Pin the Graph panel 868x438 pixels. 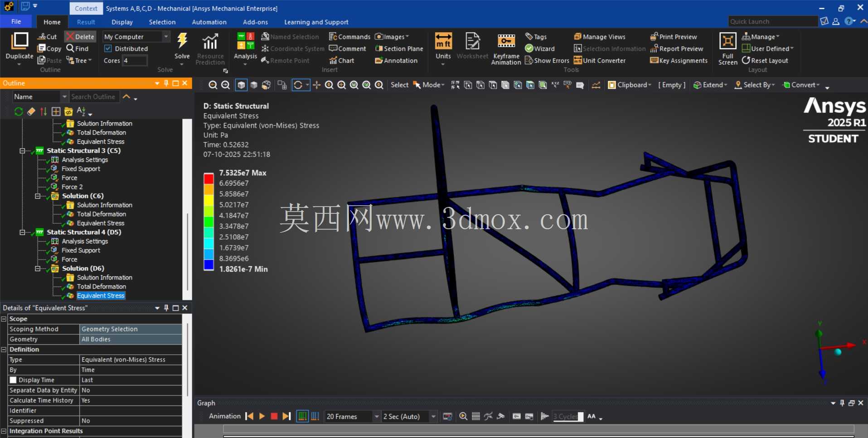pyautogui.click(x=842, y=403)
